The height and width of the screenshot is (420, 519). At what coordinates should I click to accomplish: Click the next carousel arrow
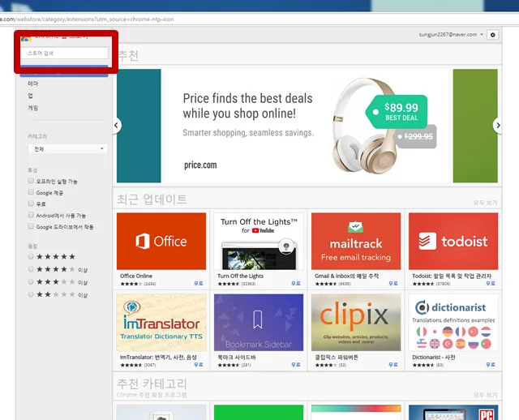(x=497, y=126)
